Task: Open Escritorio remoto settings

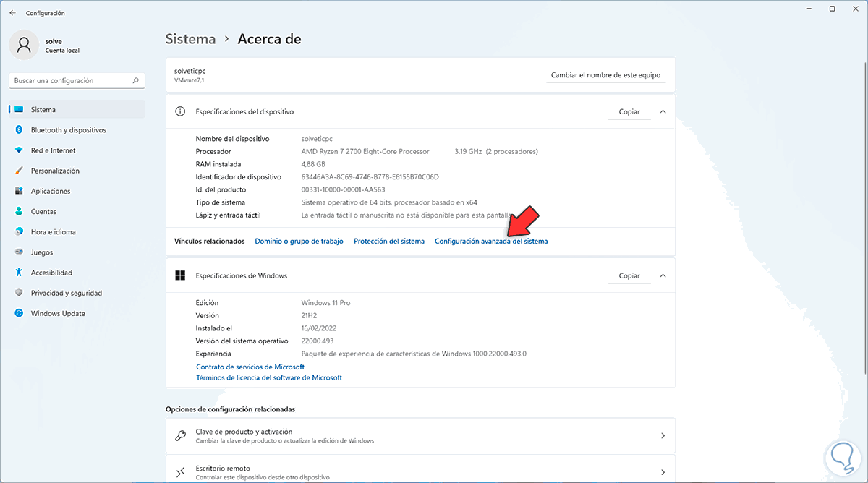Action: pos(420,469)
